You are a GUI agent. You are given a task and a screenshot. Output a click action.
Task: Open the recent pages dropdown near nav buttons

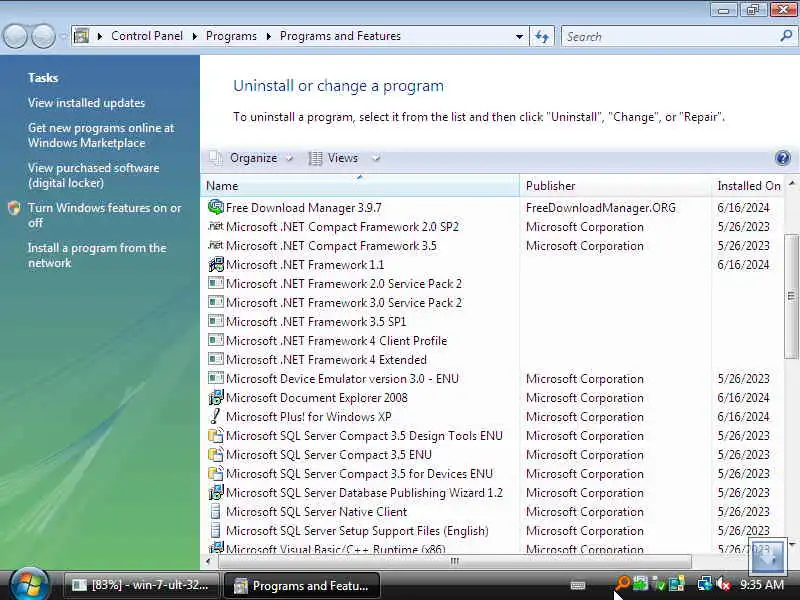(63, 36)
